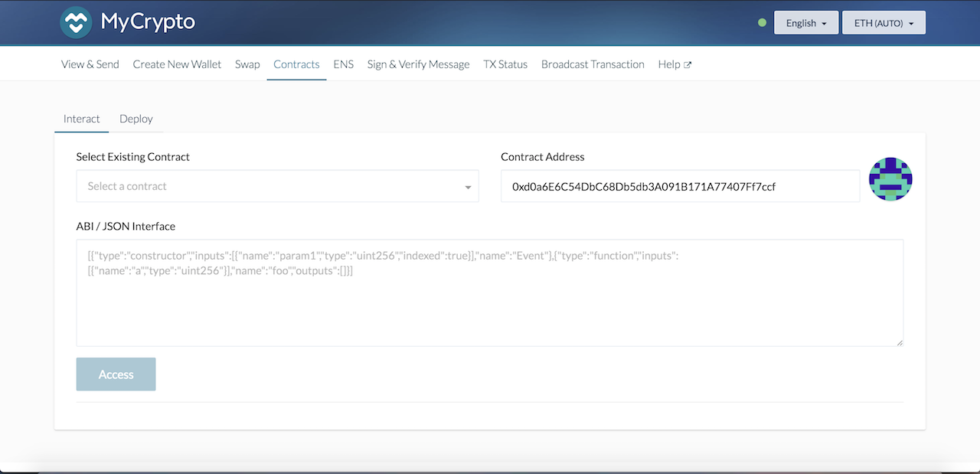
Task: Select the Interact tab
Action: pos(81,119)
